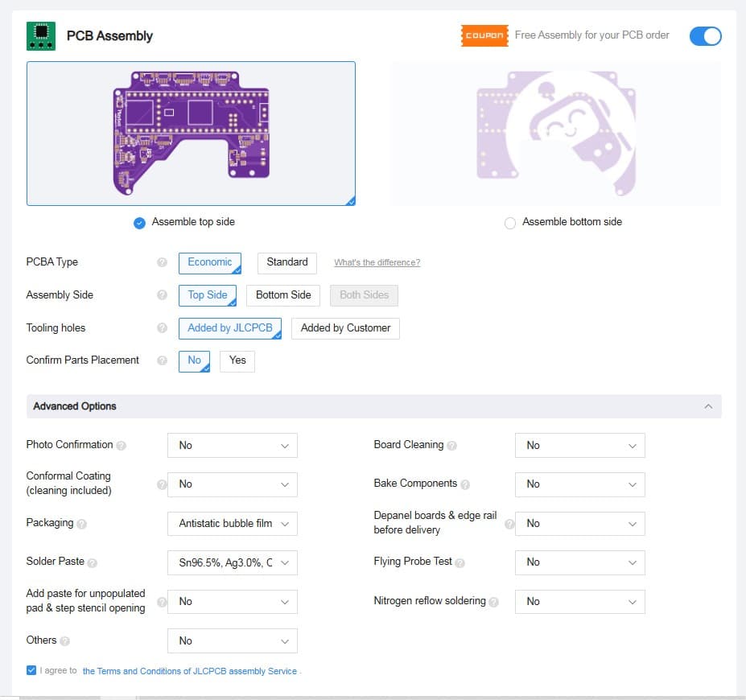The width and height of the screenshot is (746, 700).
Task: Select Assemble top side radio button
Action: point(139,223)
